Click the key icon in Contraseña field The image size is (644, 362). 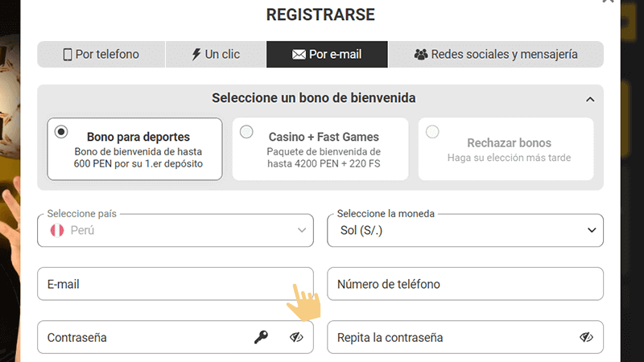261,338
